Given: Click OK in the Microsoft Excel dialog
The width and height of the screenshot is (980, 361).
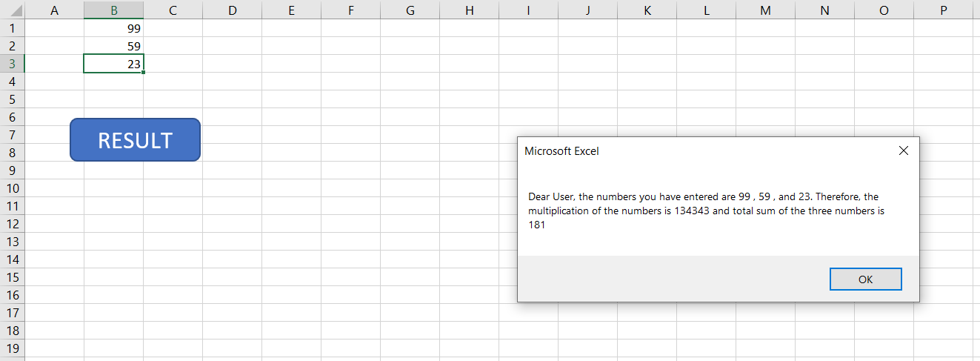Looking at the screenshot, I should coord(865,279).
